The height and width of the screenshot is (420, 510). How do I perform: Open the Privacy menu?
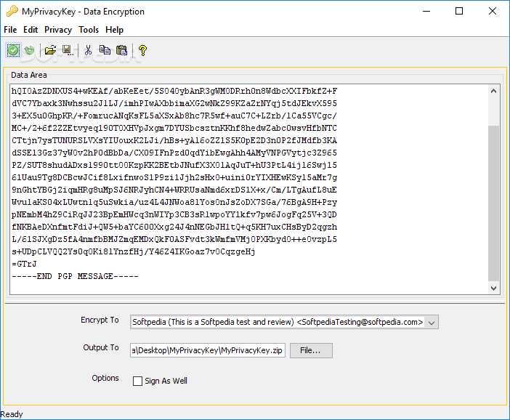pos(58,30)
